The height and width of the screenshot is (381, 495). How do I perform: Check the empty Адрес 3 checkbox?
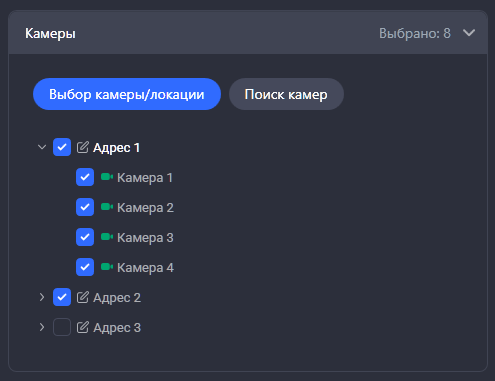click(x=62, y=327)
